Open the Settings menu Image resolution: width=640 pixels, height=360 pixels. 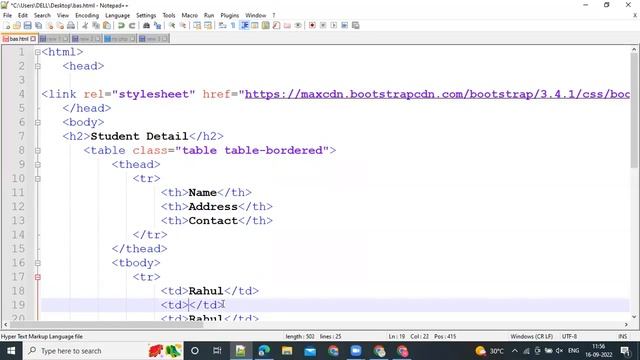(x=146, y=16)
